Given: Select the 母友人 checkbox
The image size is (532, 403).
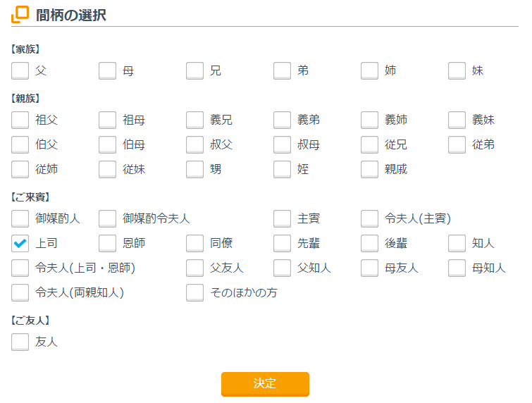Looking at the screenshot, I should [370, 268].
